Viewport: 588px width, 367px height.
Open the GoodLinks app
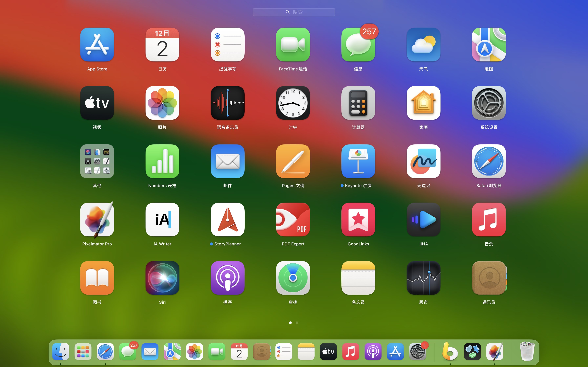[x=358, y=220]
